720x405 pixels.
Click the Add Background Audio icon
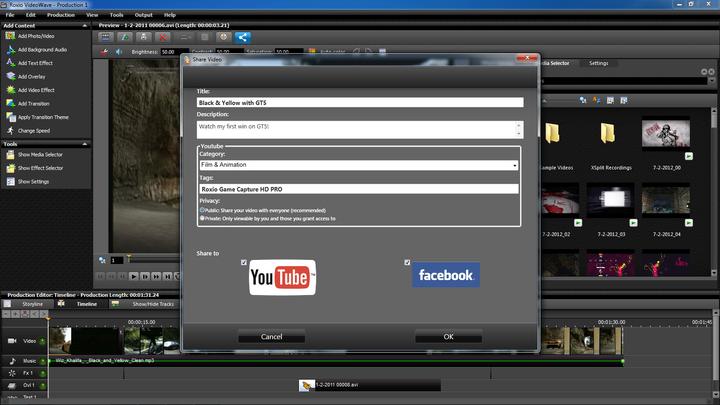[10, 50]
